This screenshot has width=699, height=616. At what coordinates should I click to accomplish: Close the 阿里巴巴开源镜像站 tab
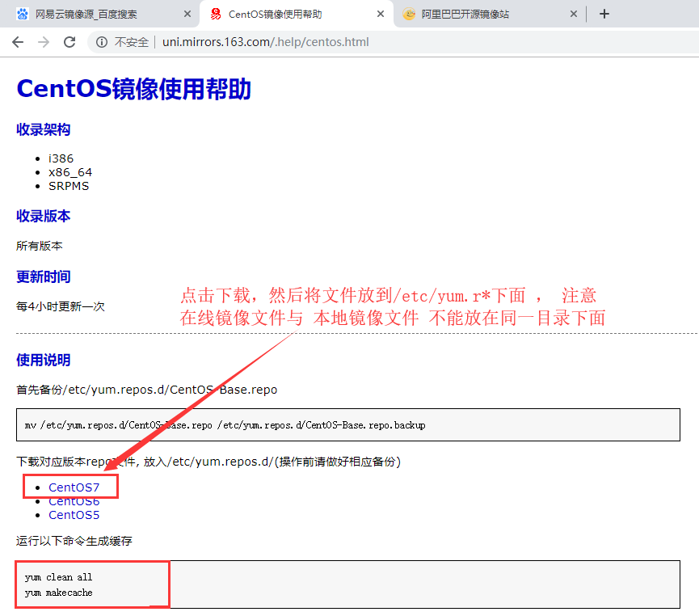[x=573, y=14]
